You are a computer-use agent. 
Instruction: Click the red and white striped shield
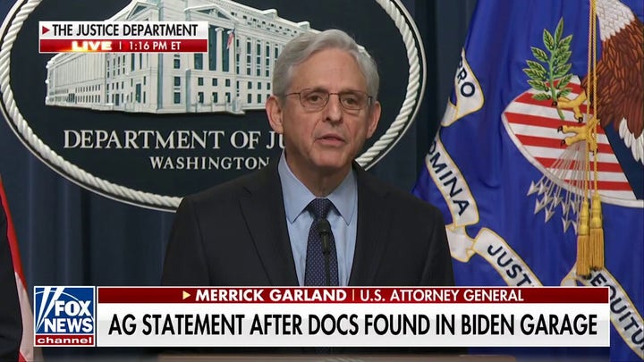pyautogui.click(x=567, y=144)
